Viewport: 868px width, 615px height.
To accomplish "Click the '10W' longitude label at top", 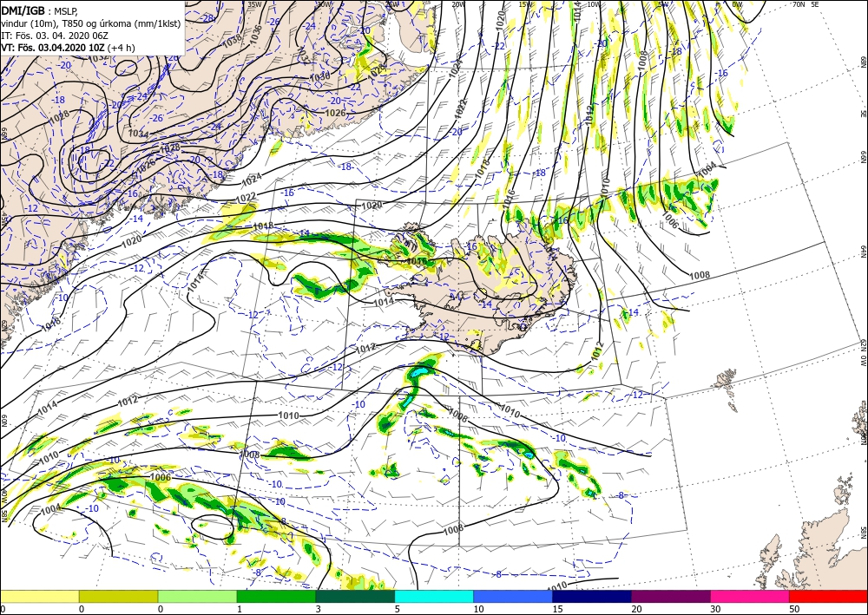I will coord(594,4).
